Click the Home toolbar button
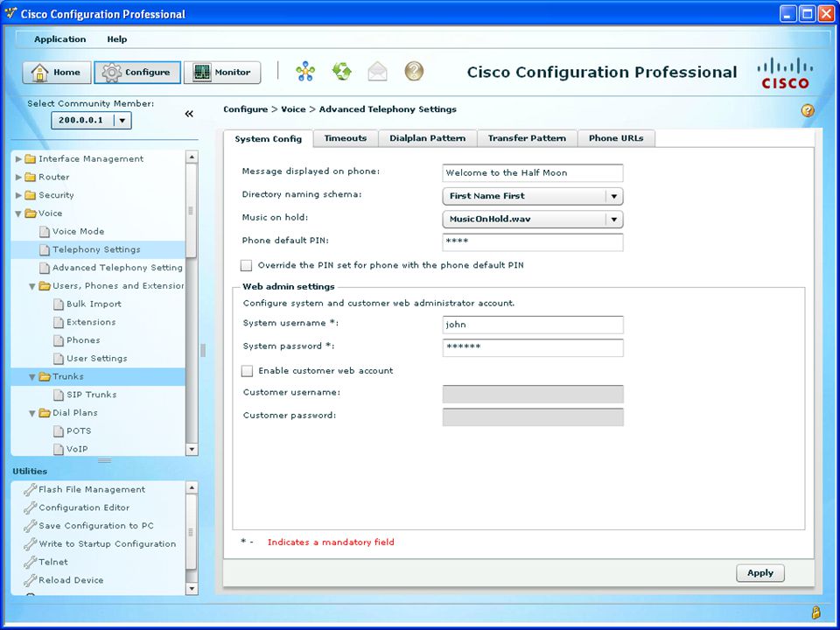Viewport: 840px width, 630px height. pos(56,73)
